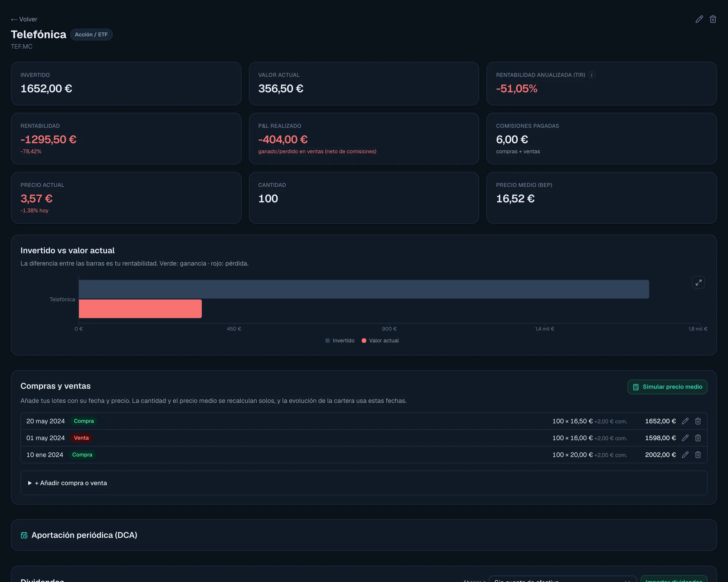Screen dimensions: 728x582
Task: Expand the chart with the fullscreen icon
Action: (x=698, y=282)
